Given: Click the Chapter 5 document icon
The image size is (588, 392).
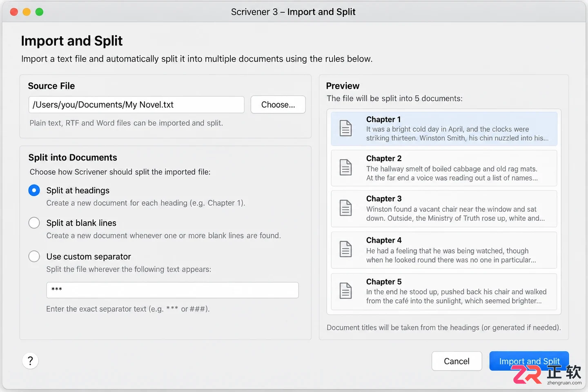Looking at the screenshot, I should click(346, 291).
